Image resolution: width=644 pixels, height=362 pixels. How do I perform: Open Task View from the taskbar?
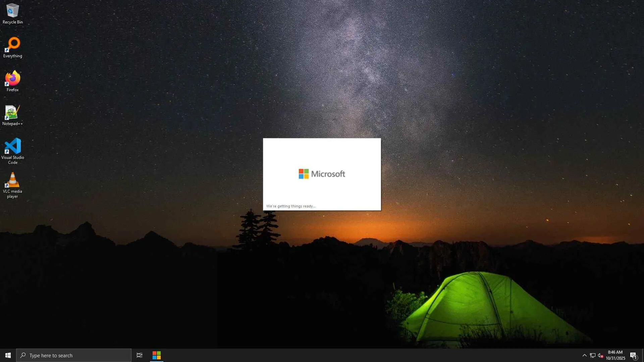(140, 355)
